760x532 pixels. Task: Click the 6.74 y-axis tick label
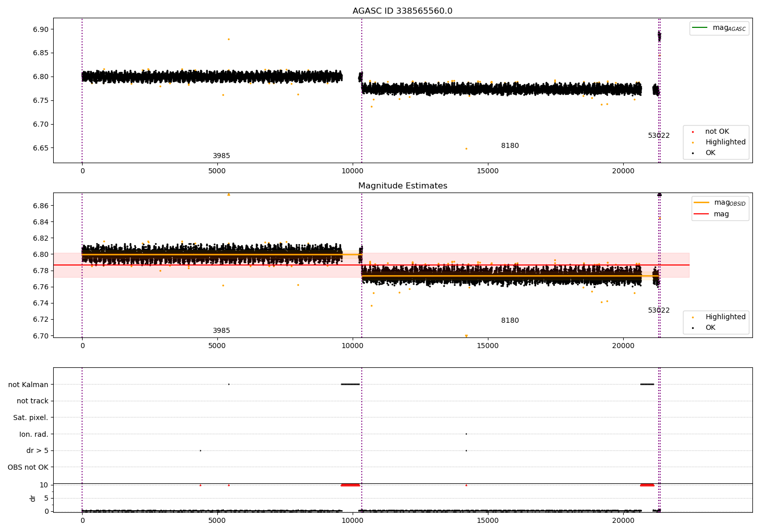tap(41, 303)
